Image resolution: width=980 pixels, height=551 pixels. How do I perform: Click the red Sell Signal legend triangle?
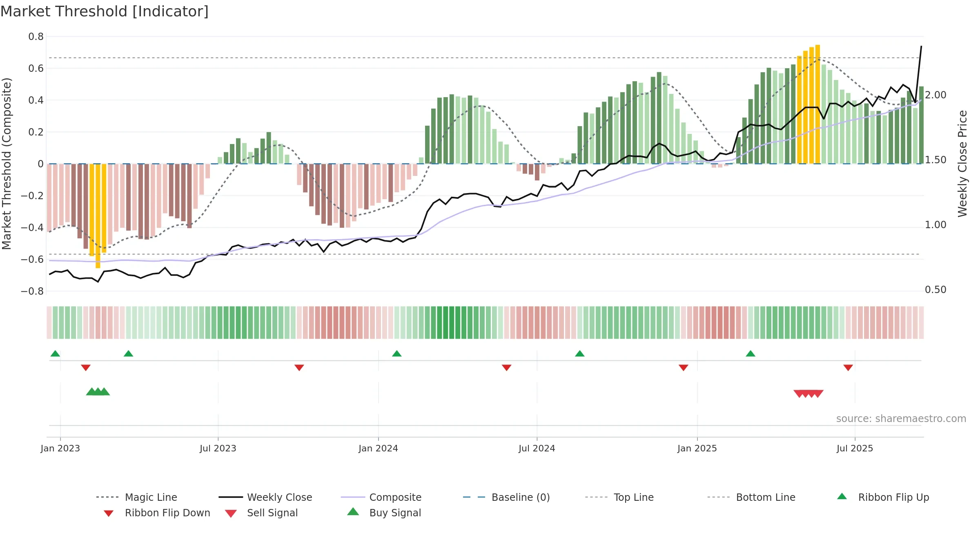click(231, 513)
